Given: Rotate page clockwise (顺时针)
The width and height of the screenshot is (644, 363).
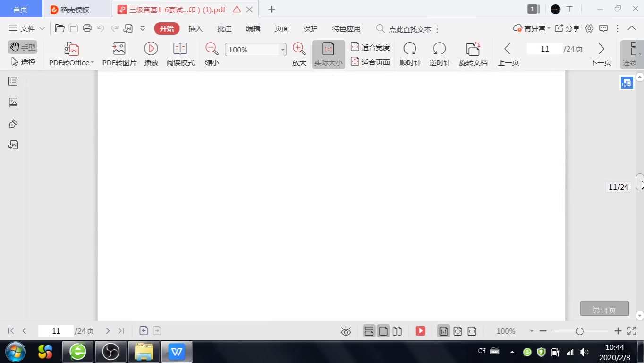Looking at the screenshot, I should pos(410,54).
